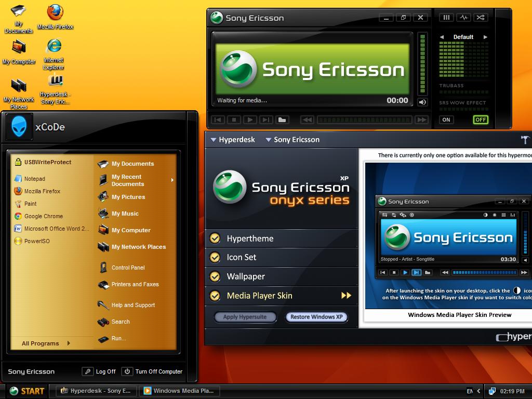This screenshot has width=532, height=399.
Task: Select next equalizer preset arrow
Action: tap(486, 37)
